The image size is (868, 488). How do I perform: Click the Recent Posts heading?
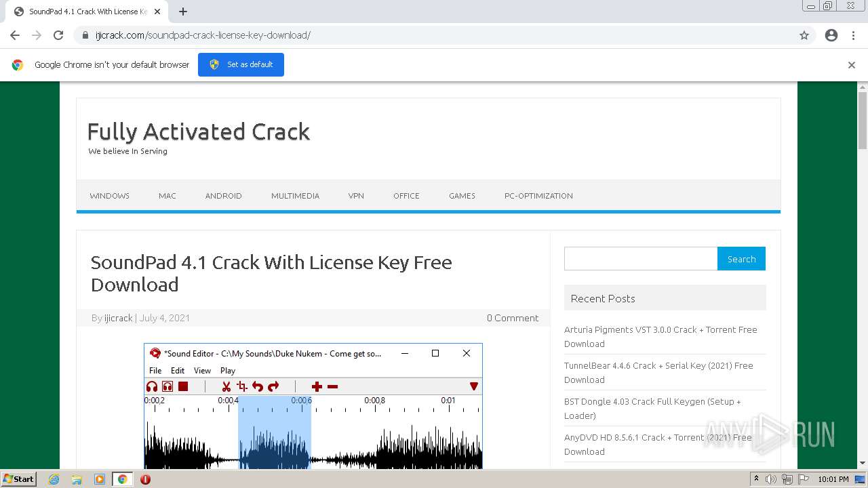click(x=603, y=298)
